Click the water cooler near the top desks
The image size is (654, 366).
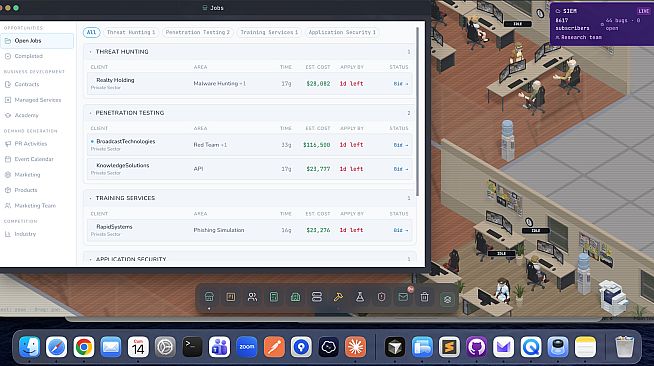pos(507,140)
